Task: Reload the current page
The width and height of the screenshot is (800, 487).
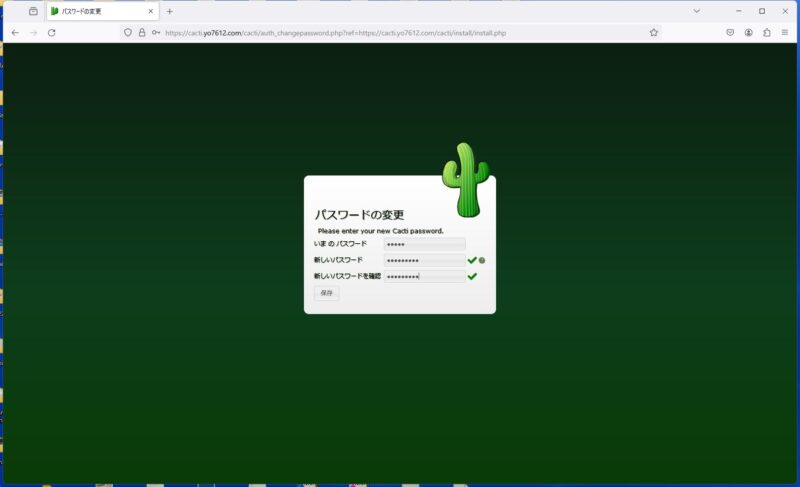Action: (x=52, y=33)
